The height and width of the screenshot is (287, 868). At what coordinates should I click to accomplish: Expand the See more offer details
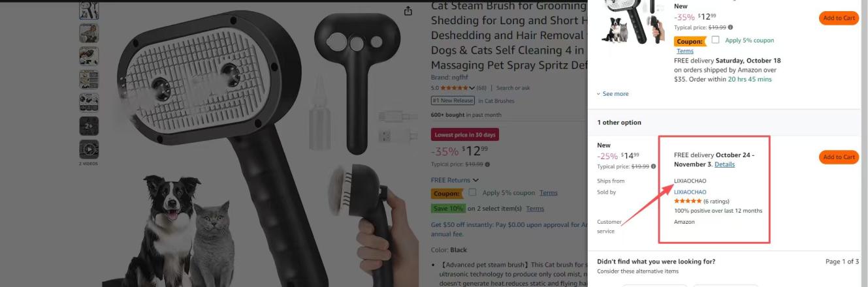point(613,94)
